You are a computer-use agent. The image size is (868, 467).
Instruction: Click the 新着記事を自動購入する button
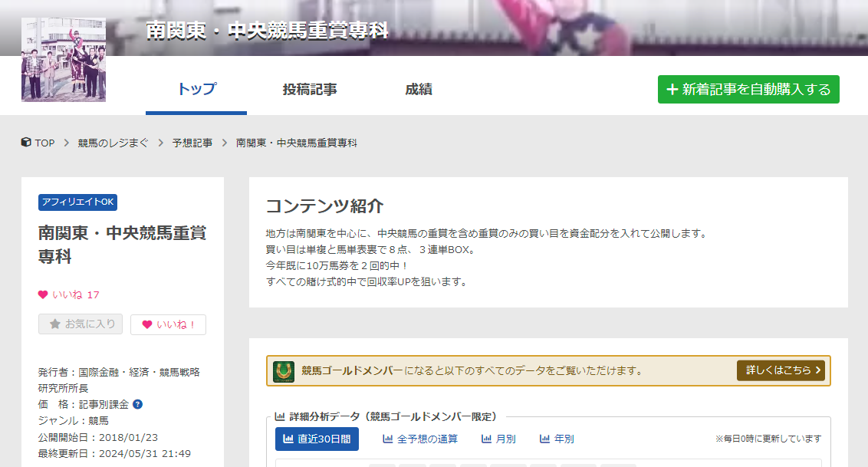(748, 89)
